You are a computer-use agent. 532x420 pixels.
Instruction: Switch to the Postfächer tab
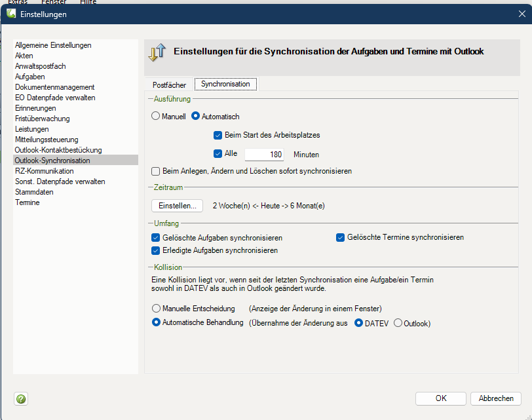(169, 85)
